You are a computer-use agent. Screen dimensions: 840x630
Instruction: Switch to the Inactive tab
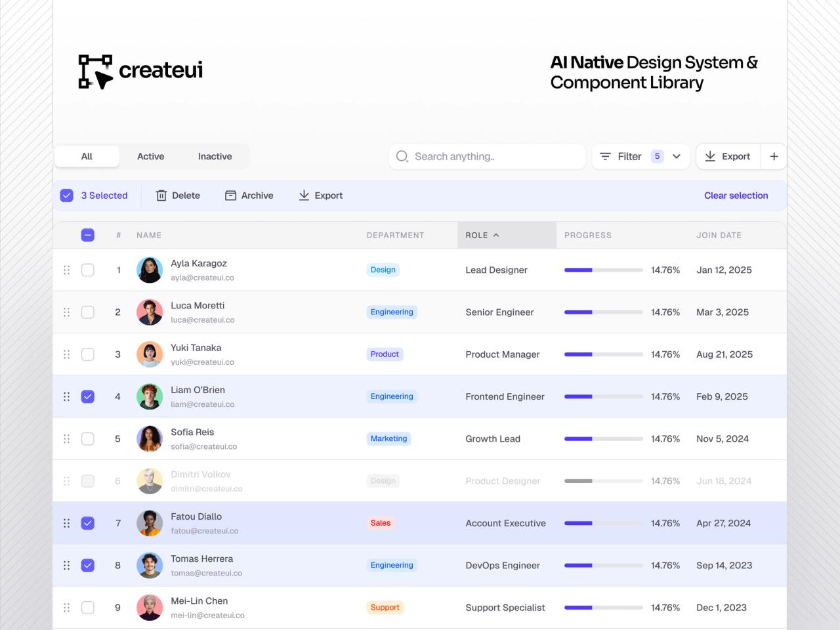(215, 156)
